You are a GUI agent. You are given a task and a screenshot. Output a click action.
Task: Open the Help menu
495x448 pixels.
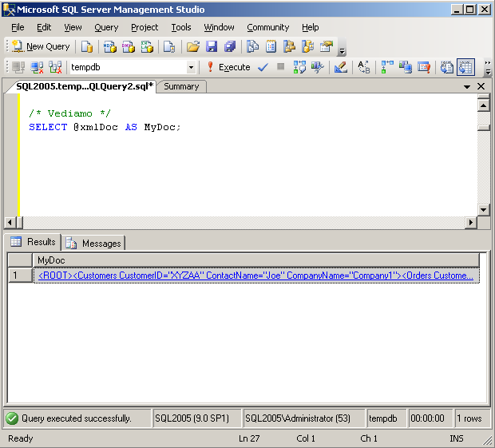pyautogui.click(x=311, y=27)
